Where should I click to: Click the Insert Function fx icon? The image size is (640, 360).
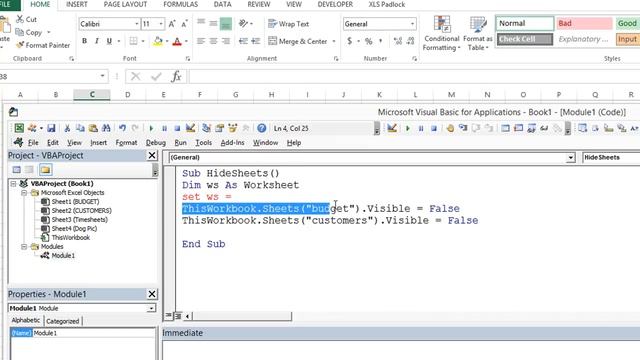click(176, 76)
